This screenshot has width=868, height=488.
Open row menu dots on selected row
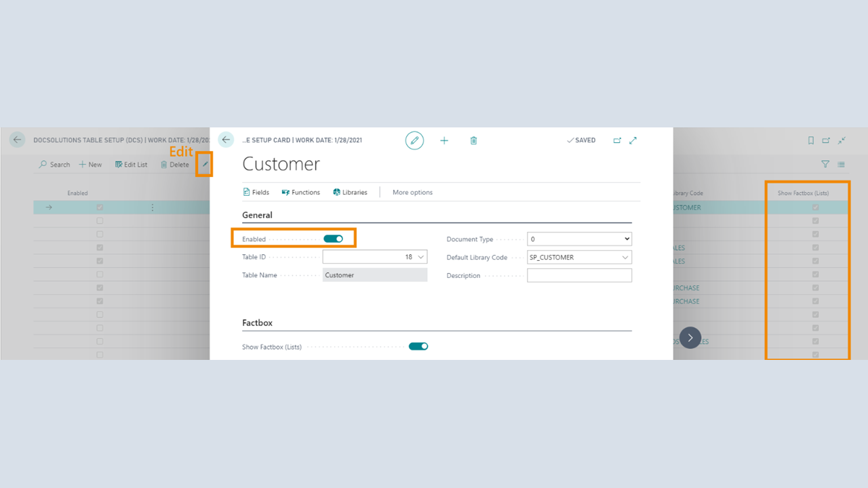pos(152,207)
